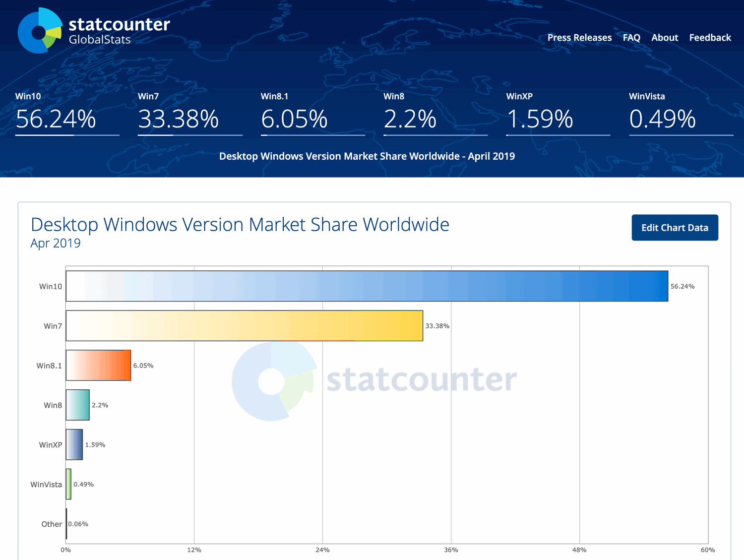This screenshot has height=560, width=744.
Task: Select the Win10 56.24% header stat
Action: [56, 119]
